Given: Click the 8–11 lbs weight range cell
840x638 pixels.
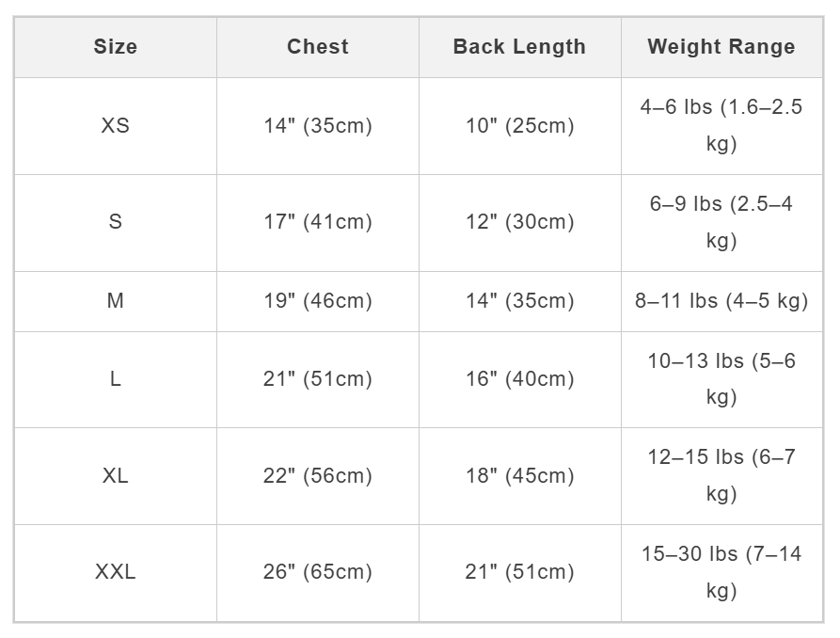Looking at the screenshot, I should [x=721, y=301].
